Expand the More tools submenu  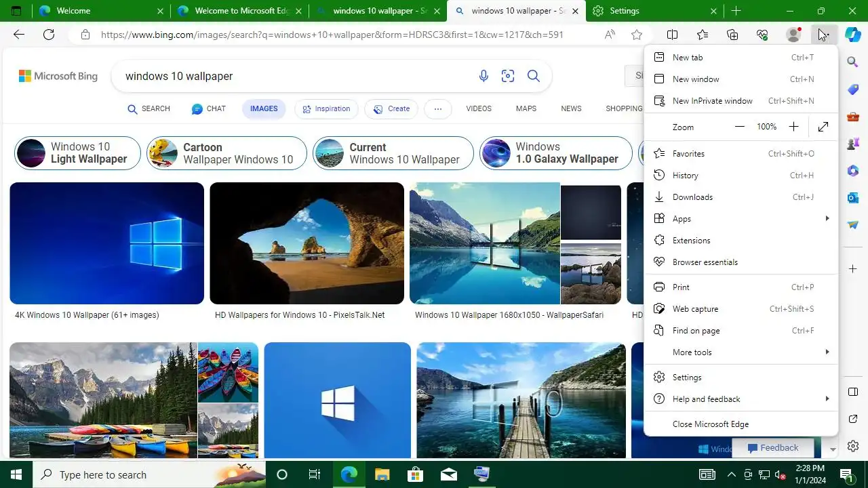[x=741, y=352]
